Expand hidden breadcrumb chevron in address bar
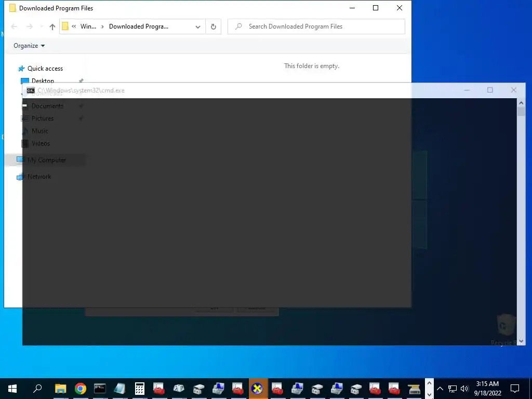Viewport: 532px width, 399px height. pos(74,26)
